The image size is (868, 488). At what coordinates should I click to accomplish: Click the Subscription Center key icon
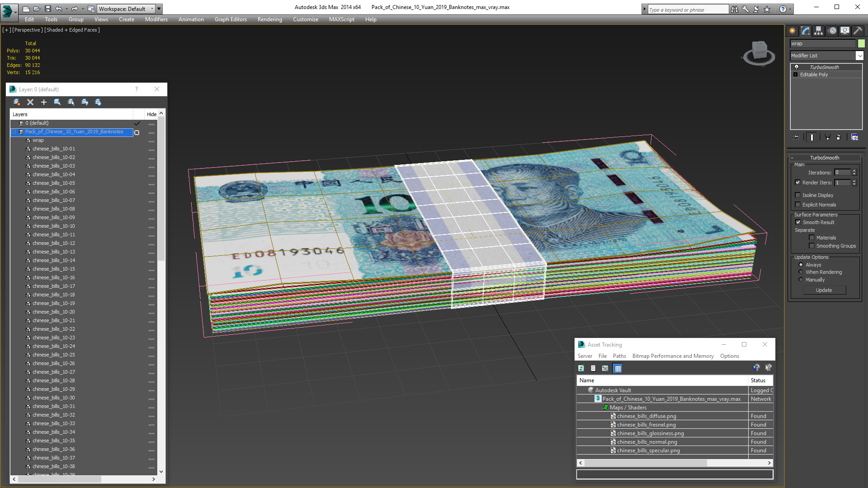(x=745, y=9)
